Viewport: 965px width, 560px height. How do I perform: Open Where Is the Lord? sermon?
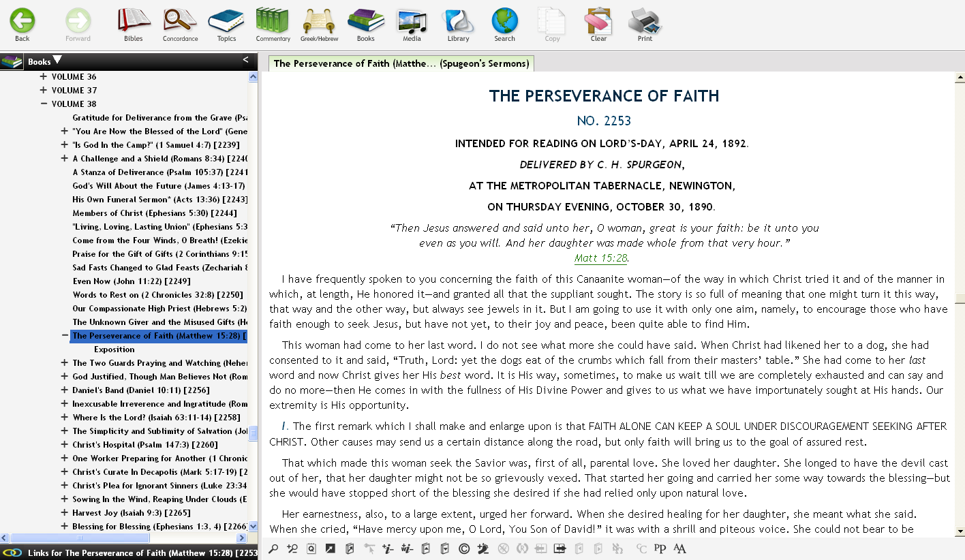[x=157, y=417]
